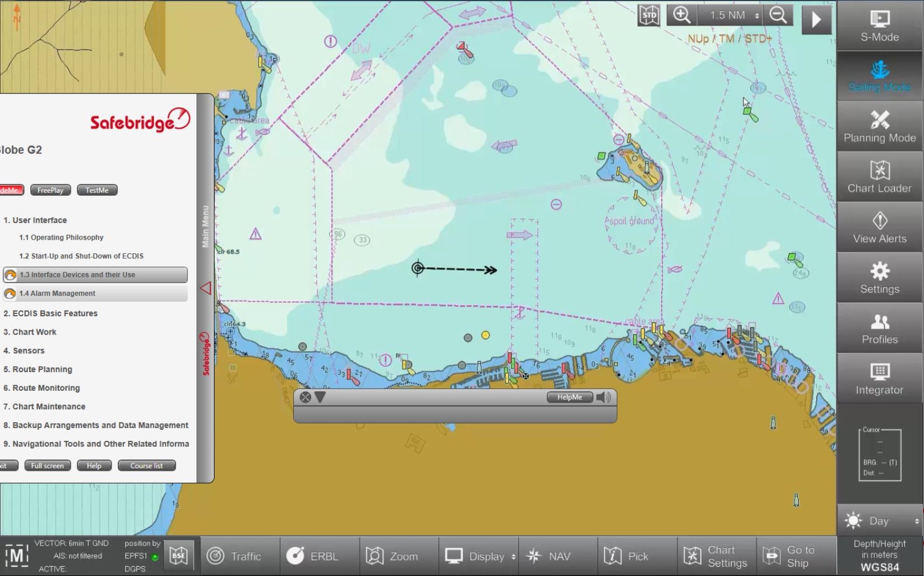
Task: Open Chart Settings
Action: (x=714, y=556)
